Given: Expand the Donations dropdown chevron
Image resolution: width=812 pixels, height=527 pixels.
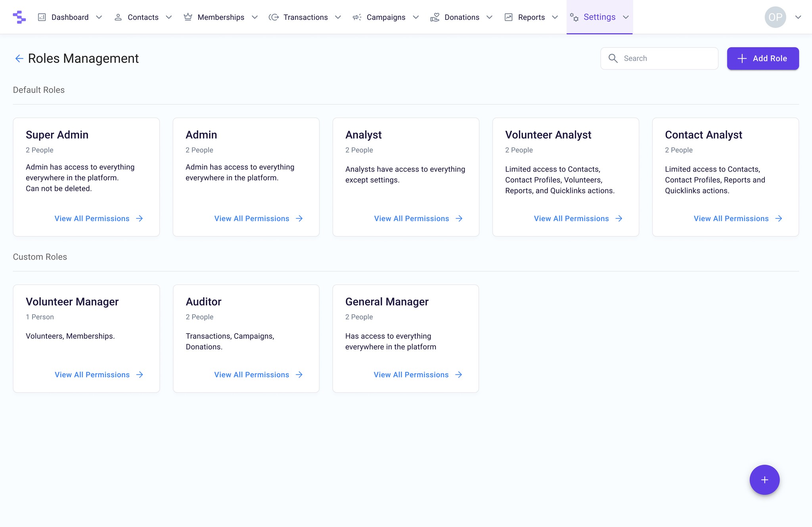Looking at the screenshot, I should (490, 17).
